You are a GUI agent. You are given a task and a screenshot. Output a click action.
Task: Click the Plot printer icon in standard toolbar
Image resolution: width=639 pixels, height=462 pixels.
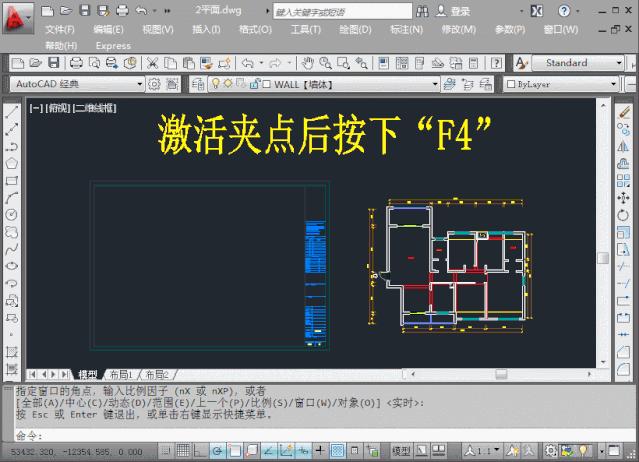[x=76, y=63]
